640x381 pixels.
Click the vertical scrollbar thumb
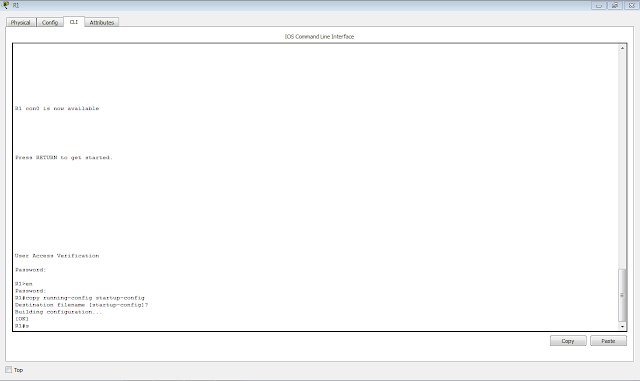pos(622,295)
